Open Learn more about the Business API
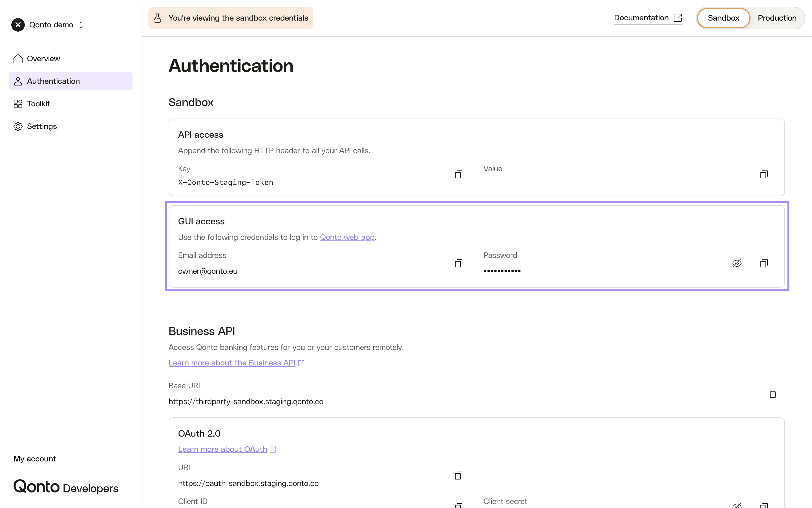The image size is (812, 508). point(232,363)
